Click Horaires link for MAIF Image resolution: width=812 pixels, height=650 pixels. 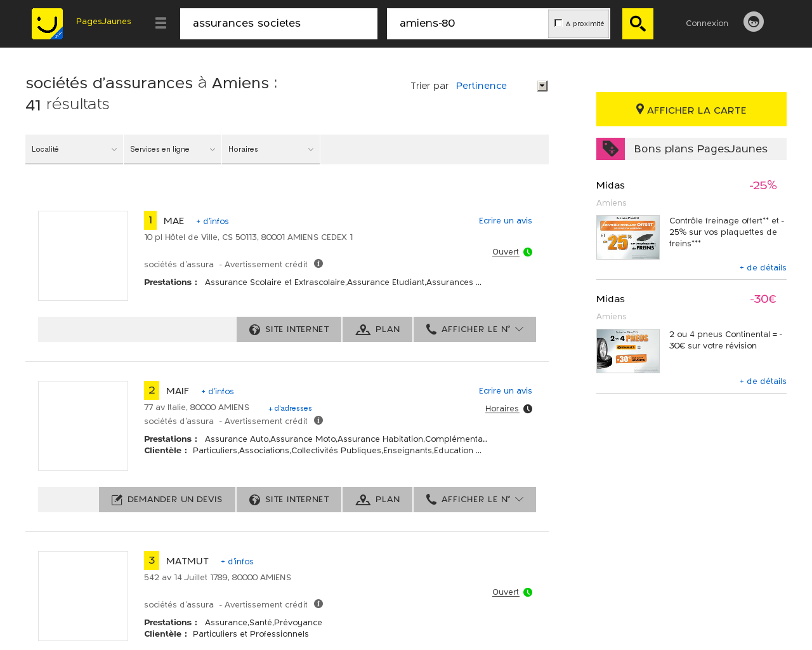[x=502, y=409]
